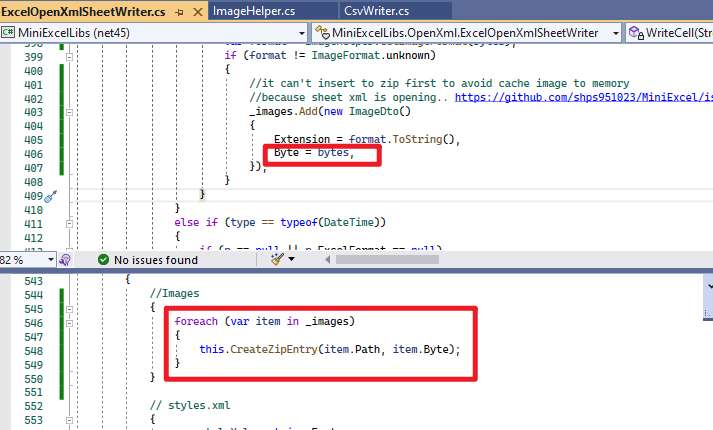The image size is (713, 430).
Task: Click the green No issues found checkmark icon
Action: [103, 260]
